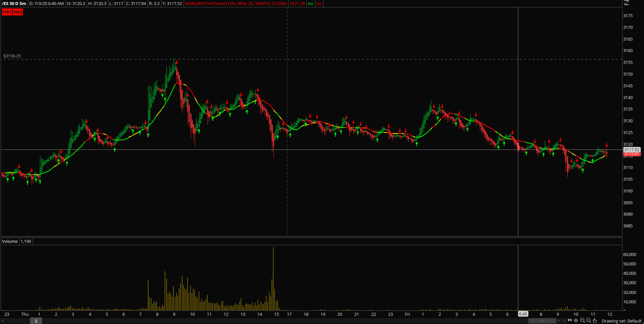Open the Drawing set: Default selector
This screenshot has height=324, width=644.
coord(621,321)
